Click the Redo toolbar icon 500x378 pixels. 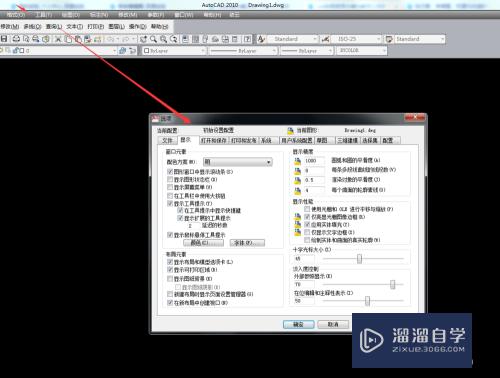(x=126, y=39)
